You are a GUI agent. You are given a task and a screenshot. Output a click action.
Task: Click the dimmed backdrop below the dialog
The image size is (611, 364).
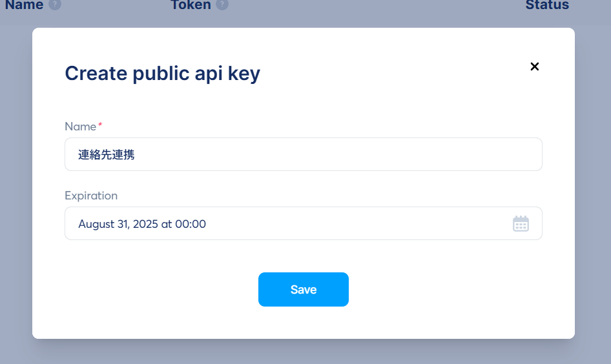304,352
